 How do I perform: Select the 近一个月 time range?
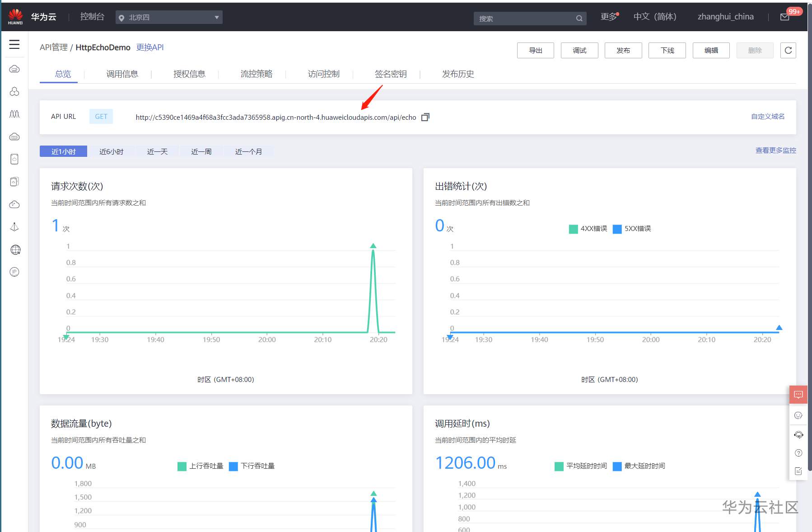(x=248, y=151)
